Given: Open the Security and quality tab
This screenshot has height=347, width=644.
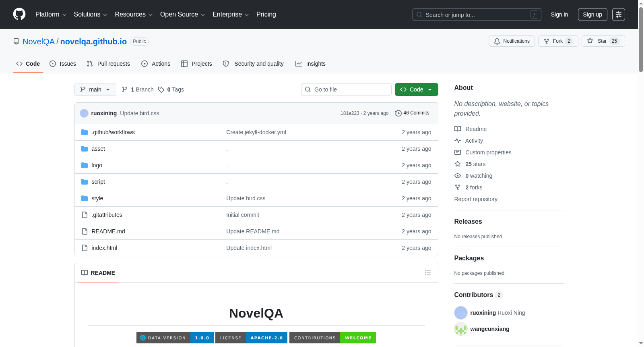Looking at the screenshot, I should click(253, 64).
